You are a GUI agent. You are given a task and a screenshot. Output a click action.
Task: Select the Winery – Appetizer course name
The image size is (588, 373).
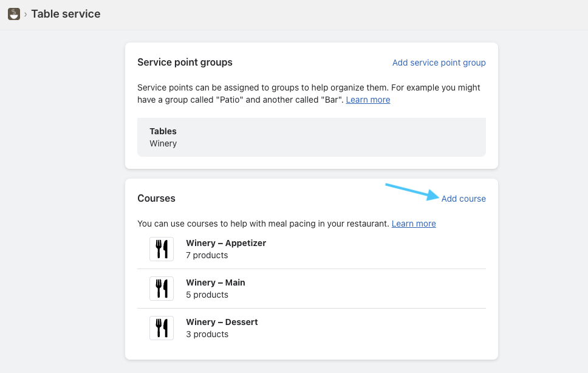pos(226,243)
